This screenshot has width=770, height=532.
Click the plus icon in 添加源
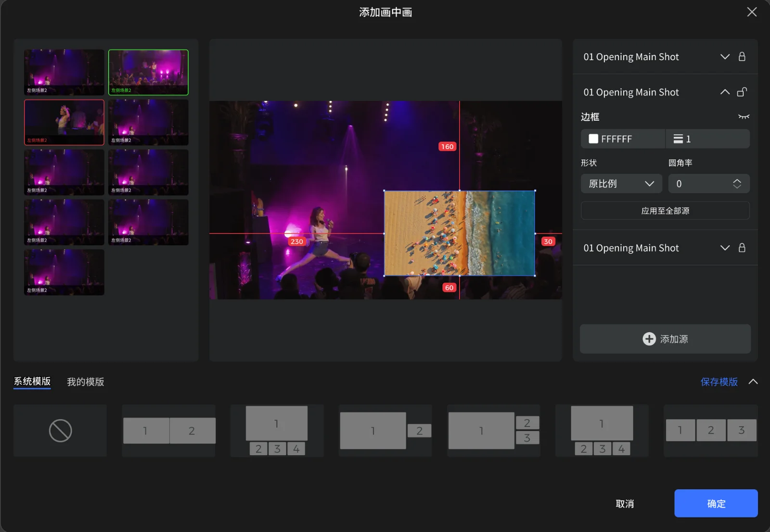[649, 339]
